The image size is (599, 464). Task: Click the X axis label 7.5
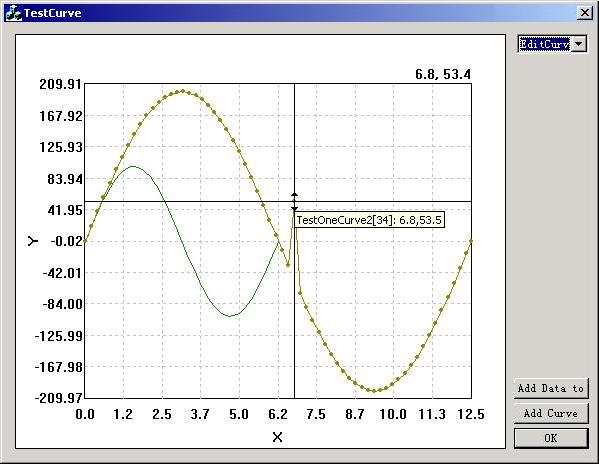coord(316,414)
